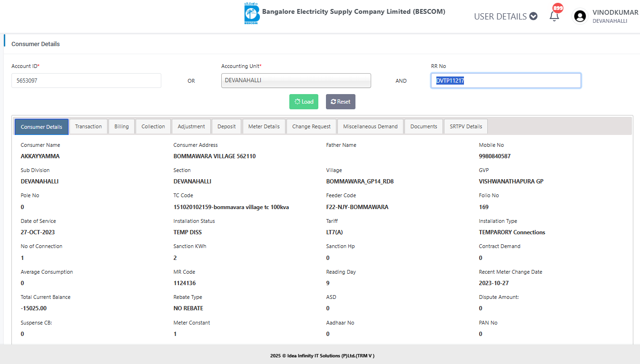
Task: Open the Billing tab
Action: [x=121, y=126]
